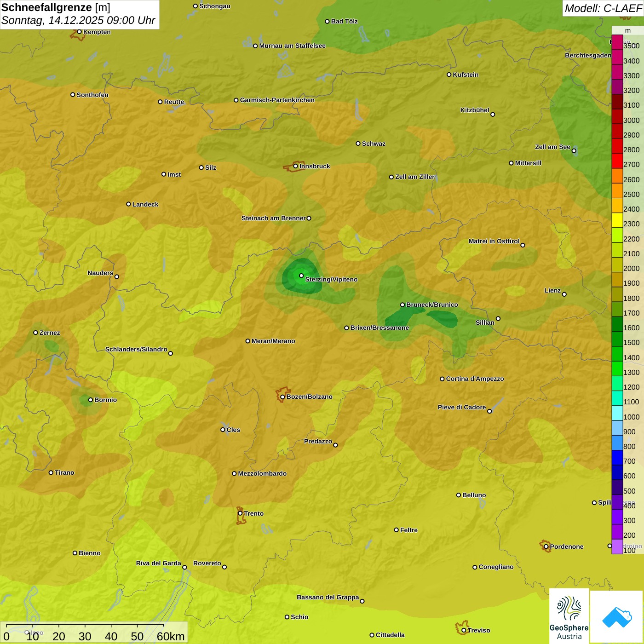Click the Zernez location dot
The image size is (644, 644).
click(x=36, y=333)
